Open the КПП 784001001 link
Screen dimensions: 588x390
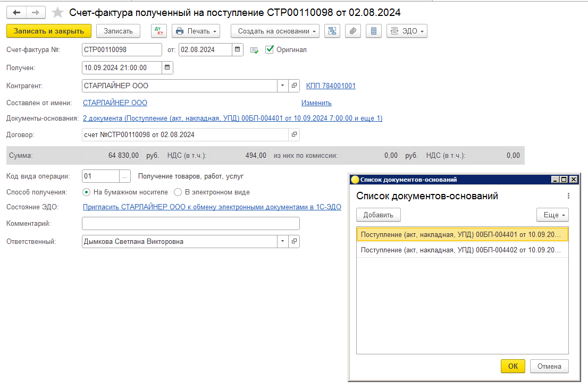pyautogui.click(x=331, y=86)
